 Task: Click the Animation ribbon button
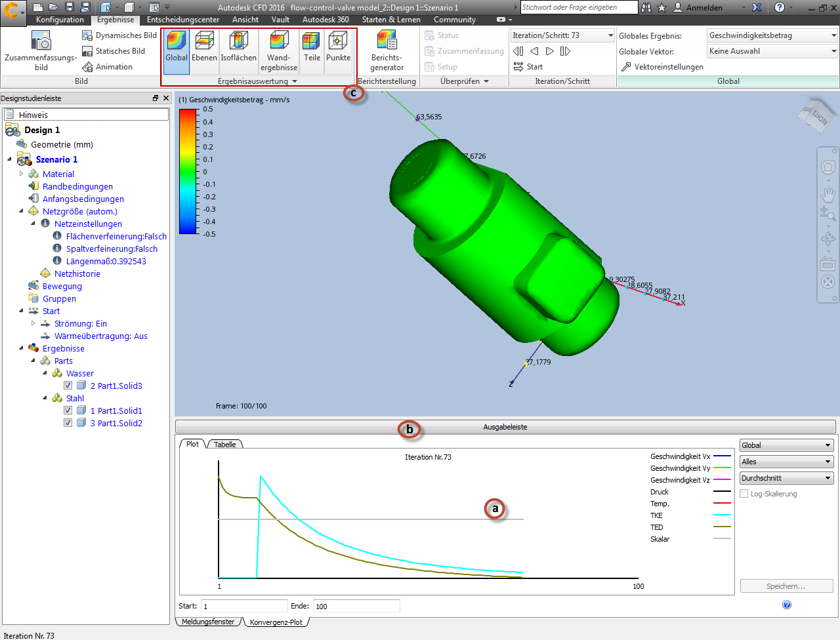(107, 67)
